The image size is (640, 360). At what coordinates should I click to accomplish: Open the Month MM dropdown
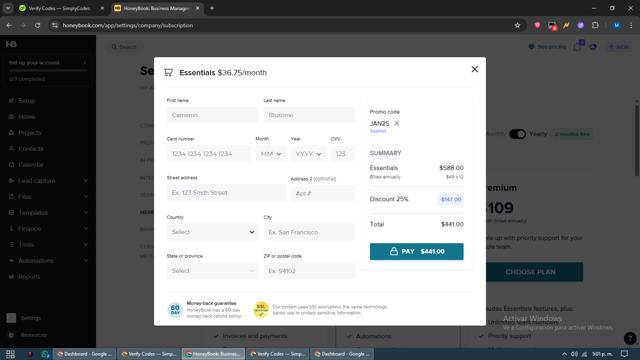click(x=271, y=154)
